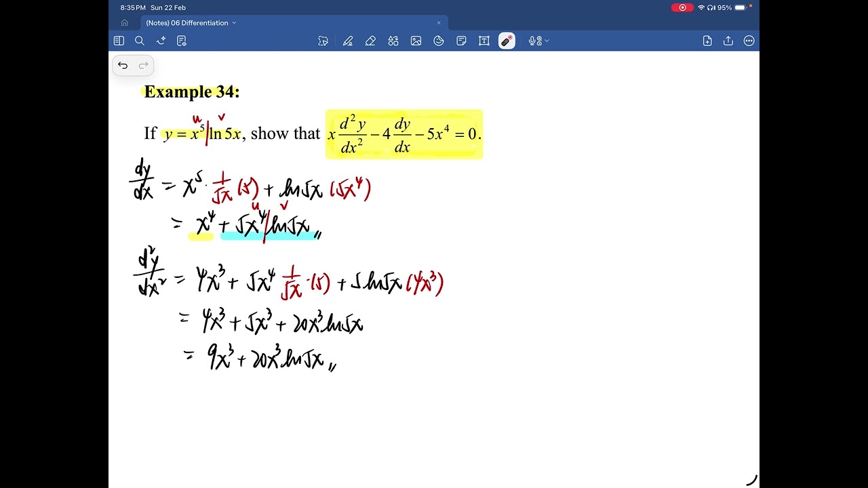Select the Eraser tool
This screenshot has height=488, width=868.
(370, 41)
